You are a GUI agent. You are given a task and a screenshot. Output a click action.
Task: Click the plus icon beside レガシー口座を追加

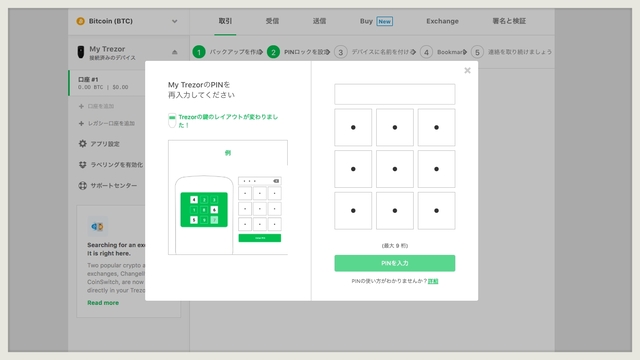pyautogui.click(x=81, y=123)
